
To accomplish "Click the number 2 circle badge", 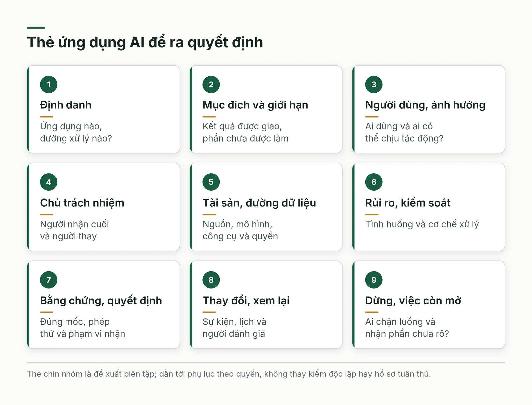I will click(x=211, y=85).
